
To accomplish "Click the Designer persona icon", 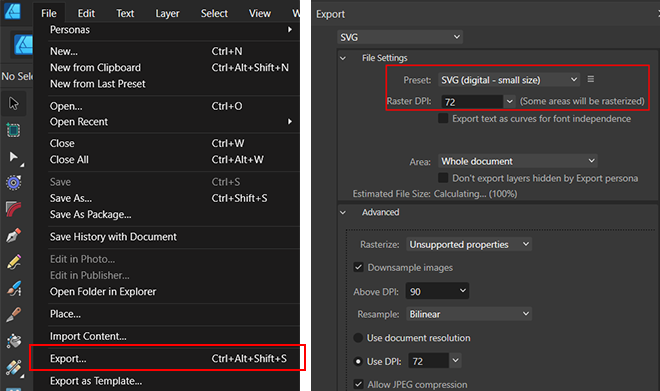I will pyautogui.click(x=23, y=45).
